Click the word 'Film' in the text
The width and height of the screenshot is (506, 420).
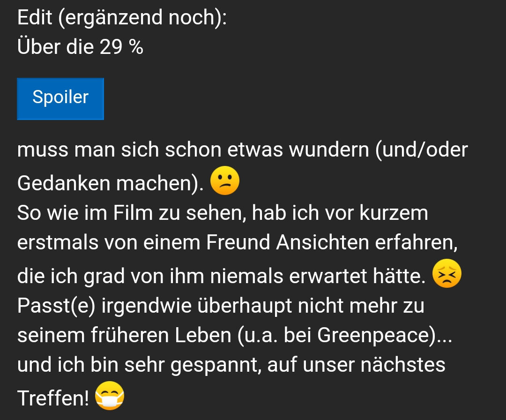[x=133, y=213]
